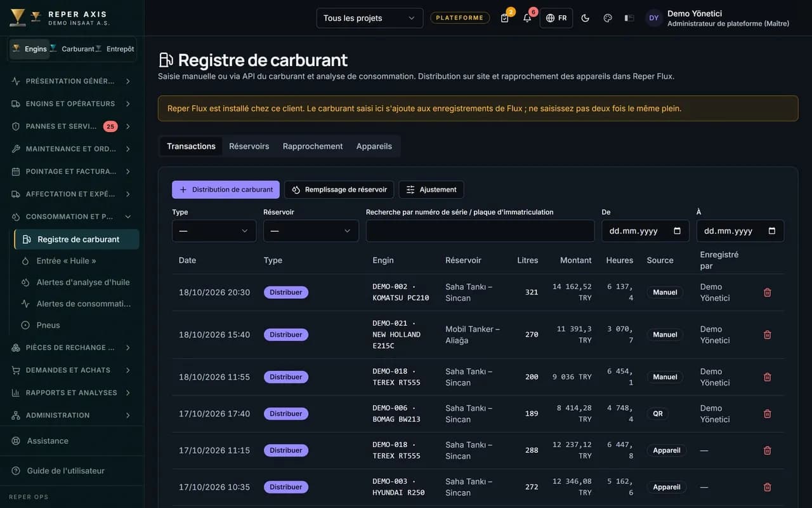Expand Rapports et analyses section
This screenshot has width=812, height=508.
click(x=72, y=392)
